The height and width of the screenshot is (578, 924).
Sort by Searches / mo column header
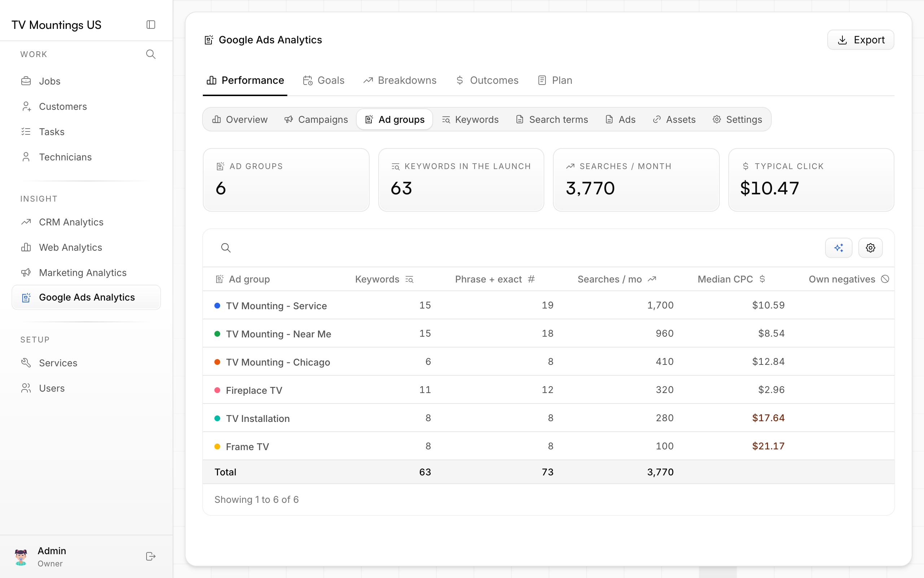[617, 280]
